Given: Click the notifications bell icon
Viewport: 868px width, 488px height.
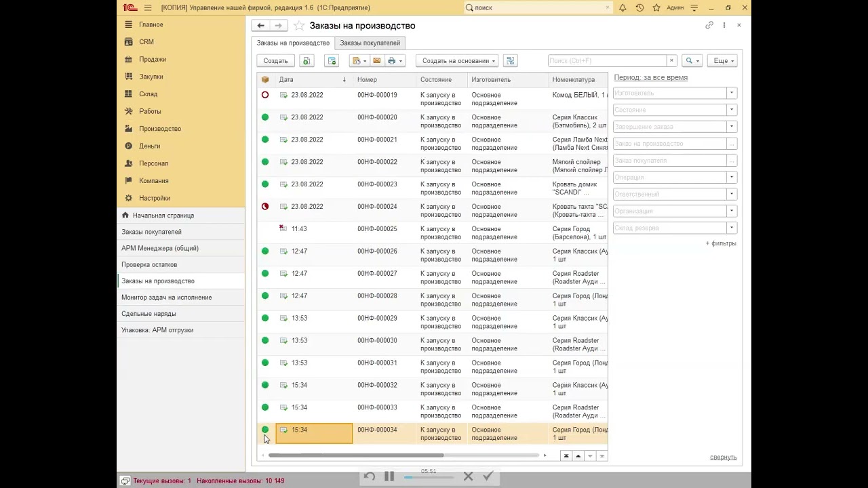Looking at the screenshot, I should [x=623, y=7].
